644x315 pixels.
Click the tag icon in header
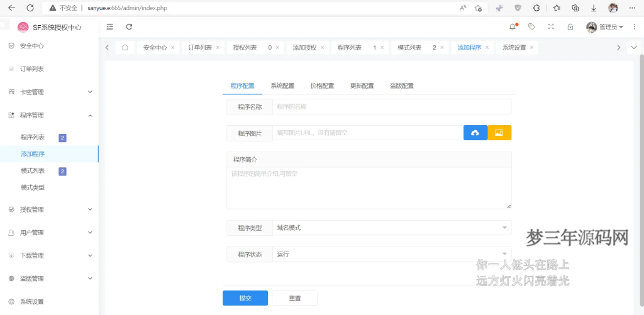pos(531,26)
